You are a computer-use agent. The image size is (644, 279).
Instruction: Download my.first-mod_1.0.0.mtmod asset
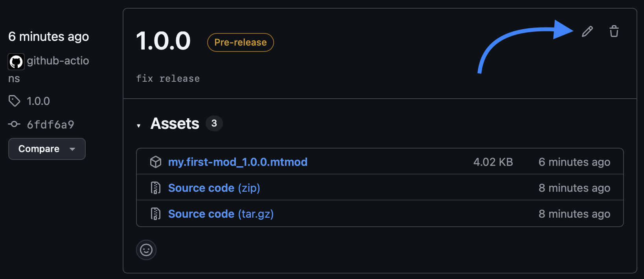point(238,162)
